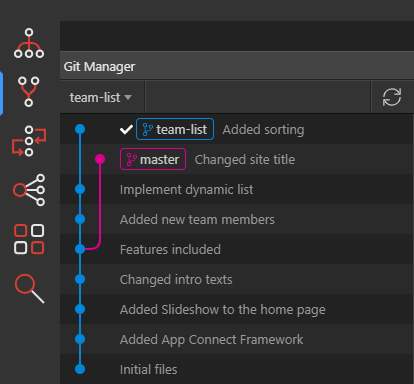
Task: Click the magnifier search icon in sidebar
Action: (x=29, y=289)
